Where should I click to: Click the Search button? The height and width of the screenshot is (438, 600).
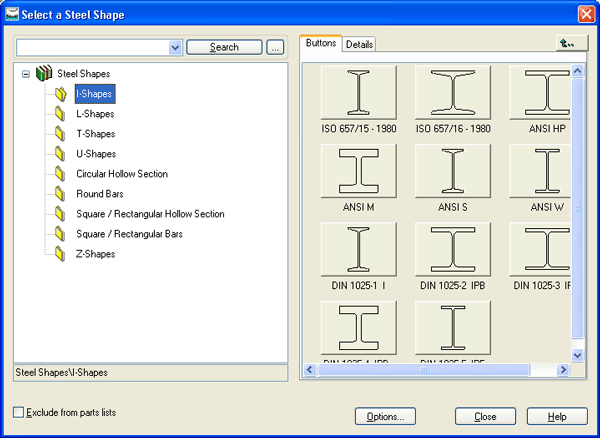coord(224,47)
